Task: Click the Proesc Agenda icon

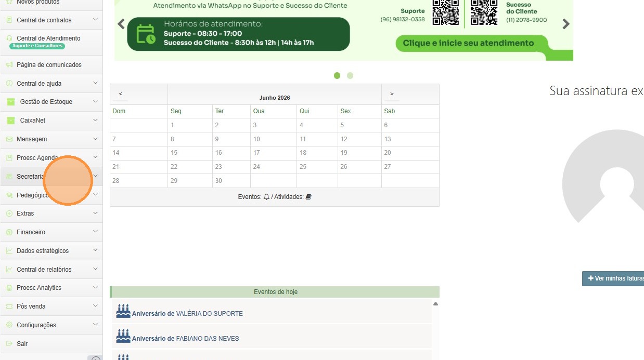Action: click(x=9, y=157)
